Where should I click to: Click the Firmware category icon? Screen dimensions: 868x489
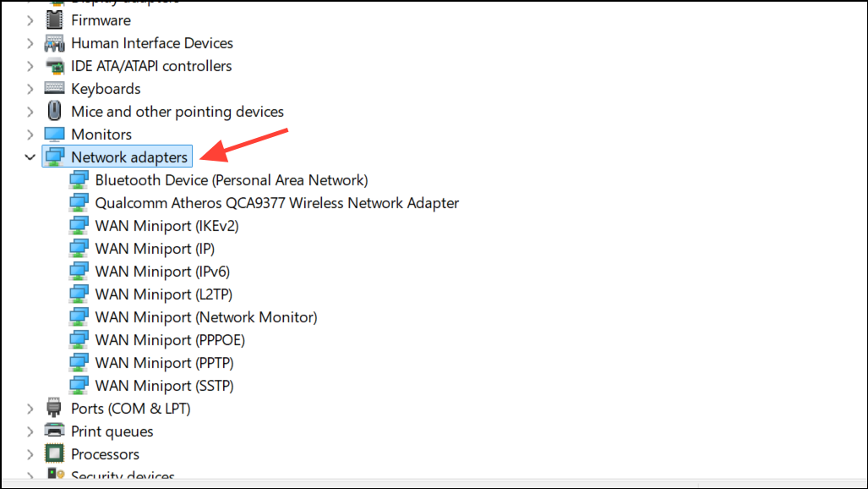point(54,20)
